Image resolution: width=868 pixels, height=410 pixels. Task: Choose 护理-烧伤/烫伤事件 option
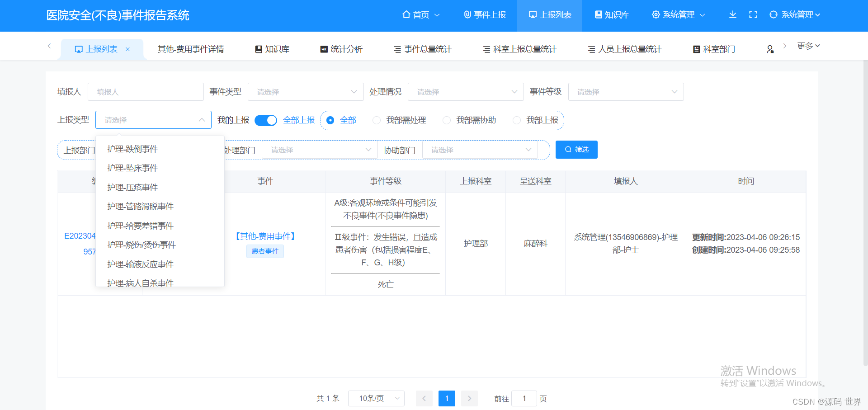pos(160,245)
